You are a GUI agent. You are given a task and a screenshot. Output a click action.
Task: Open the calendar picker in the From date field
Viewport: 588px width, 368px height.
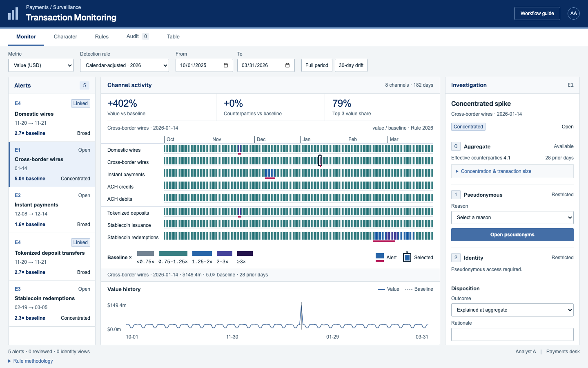[226, 65]
